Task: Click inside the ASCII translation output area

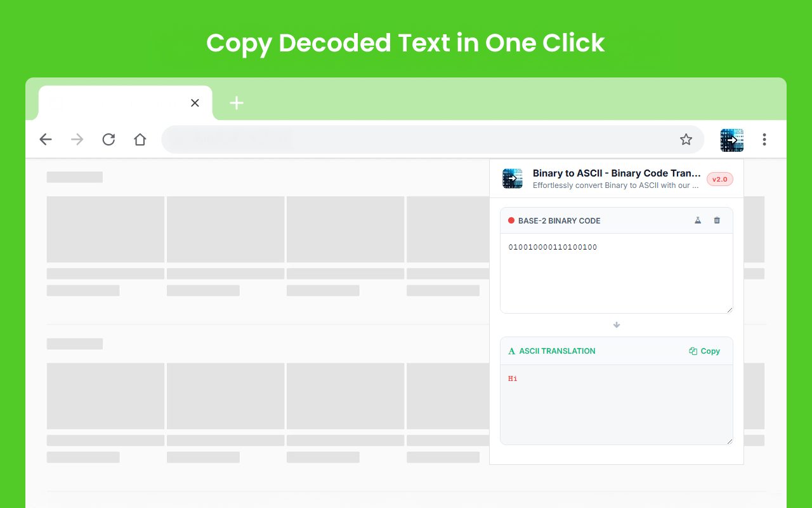Action: pos(617,404)
